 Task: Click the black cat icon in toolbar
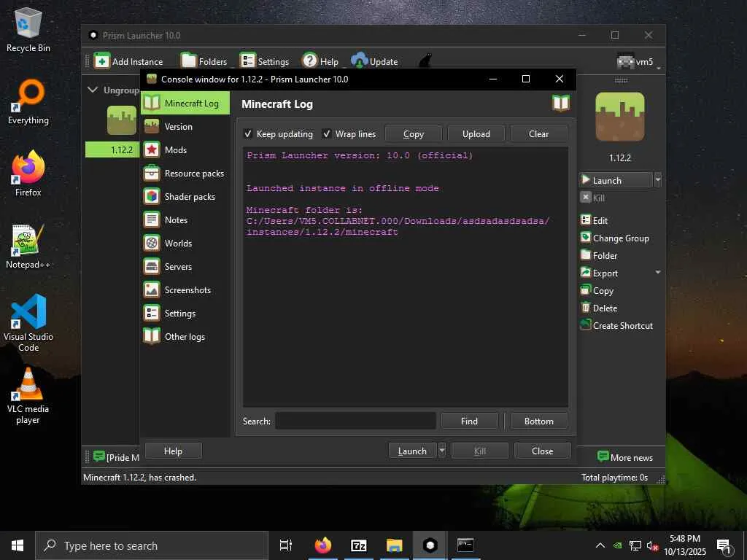[x=425, y=61]
